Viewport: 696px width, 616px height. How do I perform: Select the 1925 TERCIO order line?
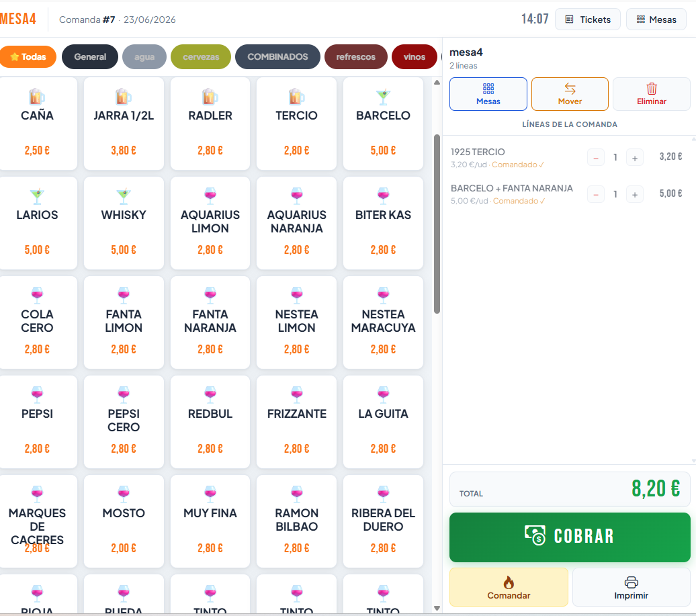point(567,158)
